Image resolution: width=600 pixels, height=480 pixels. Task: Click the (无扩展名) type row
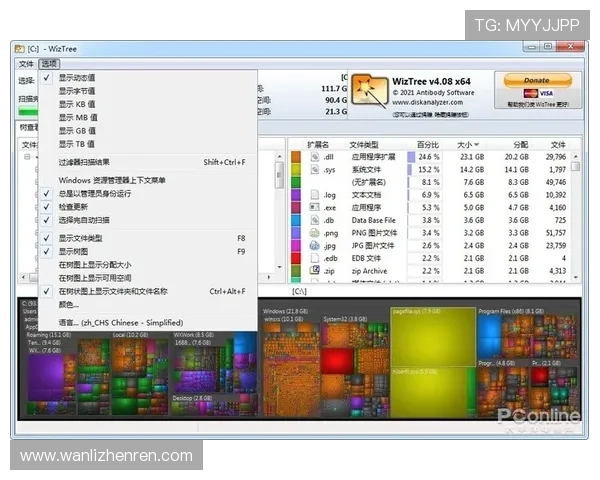[429, 182]
